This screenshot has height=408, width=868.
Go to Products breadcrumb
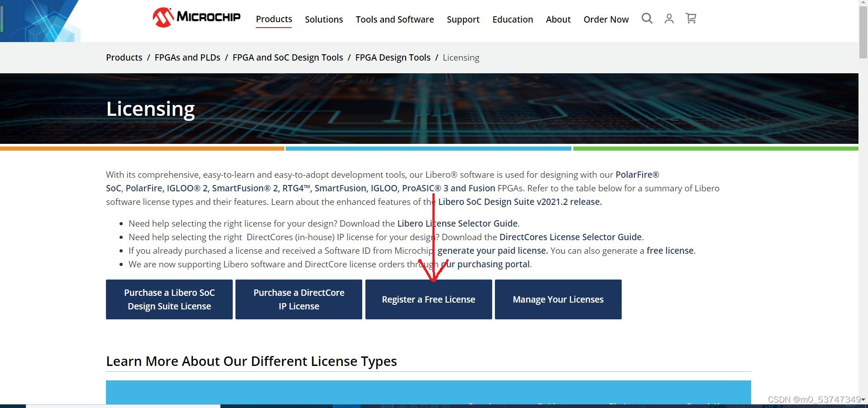[124, 57]
